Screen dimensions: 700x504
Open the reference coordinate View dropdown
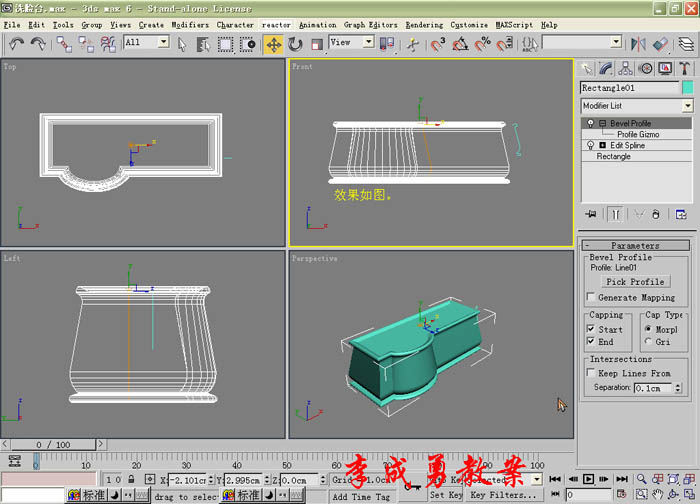[368, 42]
